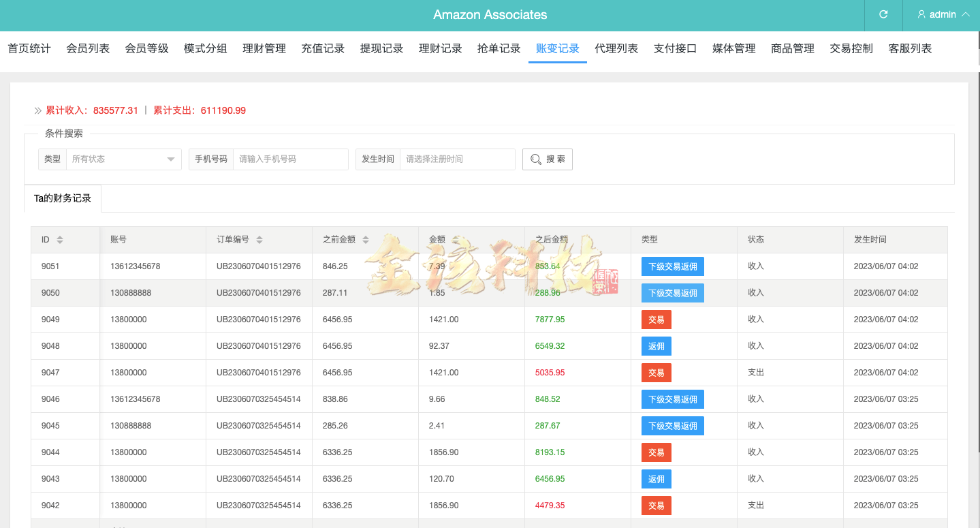Sort by the 之前金额 column arrows

(x=365, y=239)
